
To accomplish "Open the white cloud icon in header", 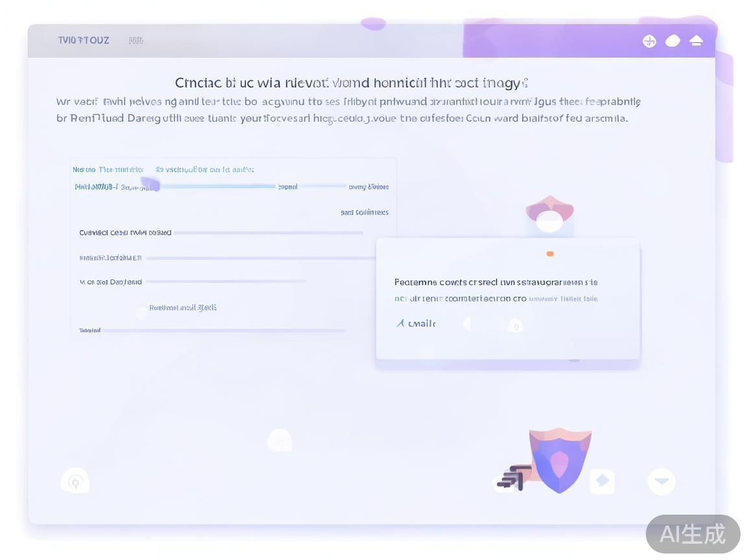I will (x=672, y=41).
